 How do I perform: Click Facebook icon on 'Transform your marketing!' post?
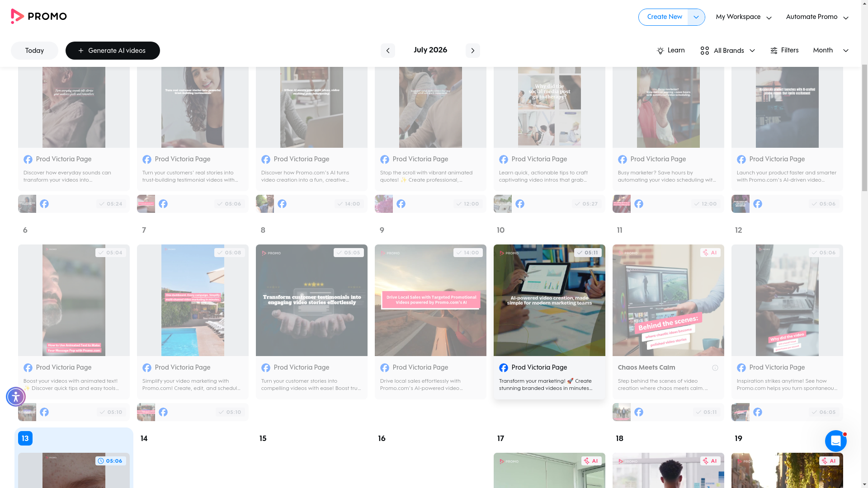(504, 368)
